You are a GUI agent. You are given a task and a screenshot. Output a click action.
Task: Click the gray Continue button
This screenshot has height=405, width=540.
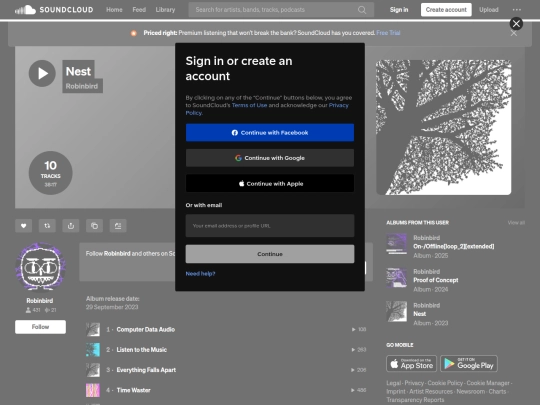point(270,254)
